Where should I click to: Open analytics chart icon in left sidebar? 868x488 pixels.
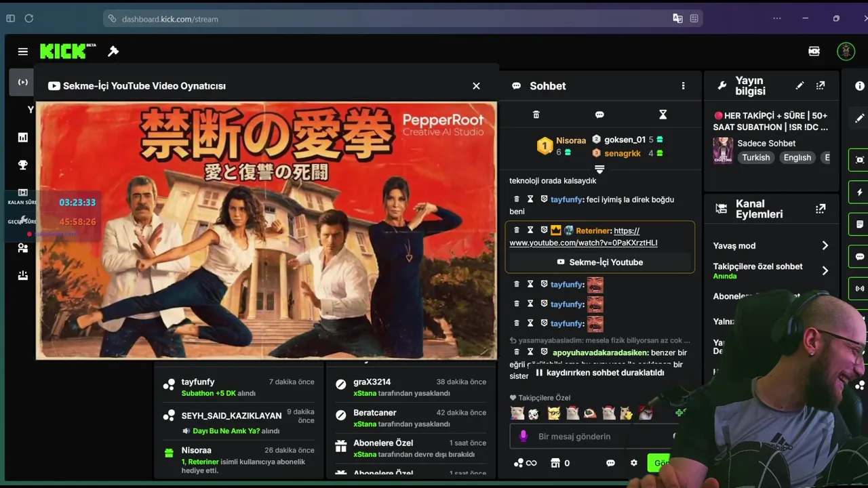pyautogui.click(x=22, y=138)
